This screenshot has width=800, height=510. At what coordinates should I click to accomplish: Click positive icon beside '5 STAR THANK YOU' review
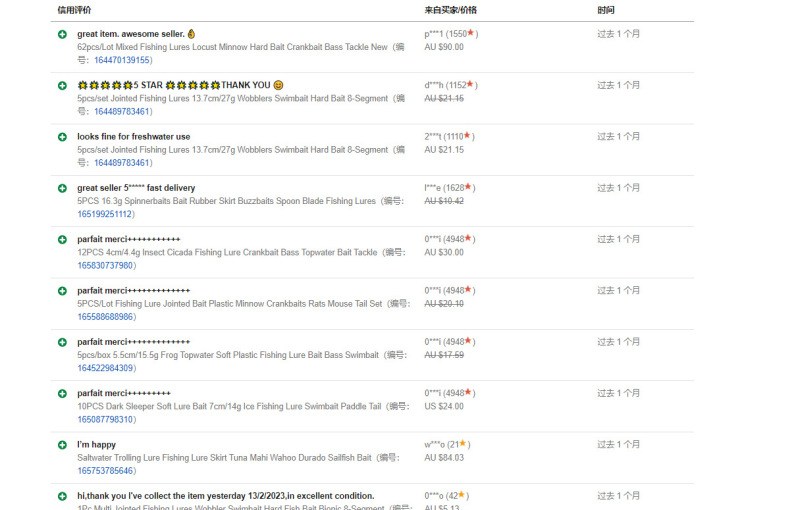62,86
